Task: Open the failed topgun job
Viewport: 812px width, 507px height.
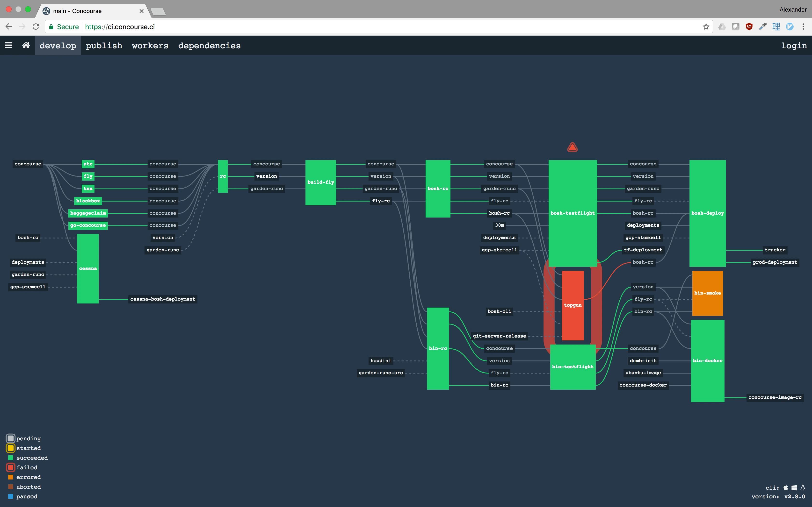Action: [573, 305]
